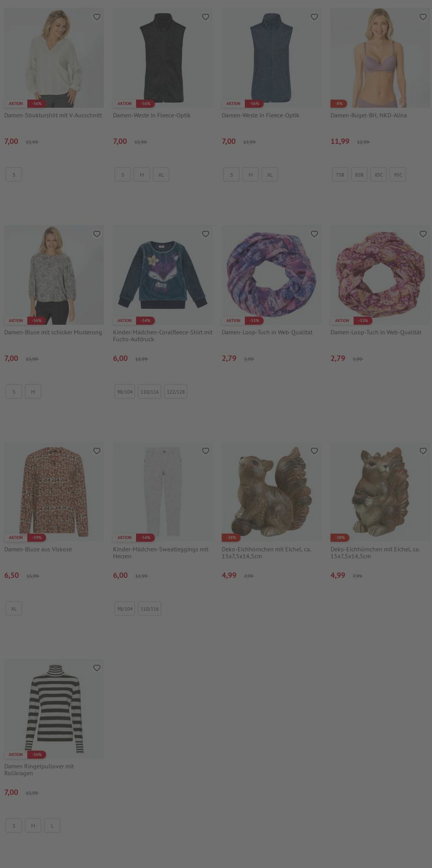
Task: Click the fox sweatshirt product image
Action: pyautogui.click(x=163, y=275)
